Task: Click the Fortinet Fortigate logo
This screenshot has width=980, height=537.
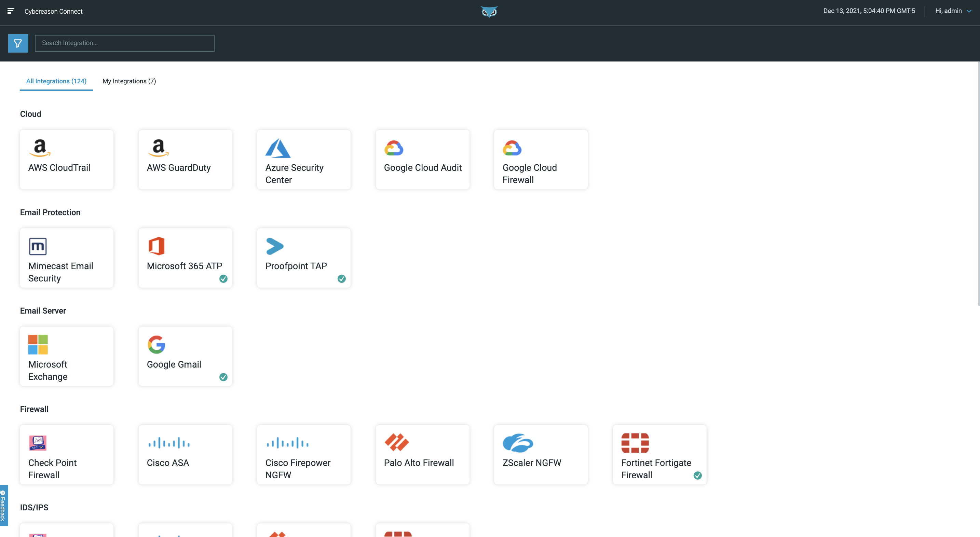Action: click(x=635, y=443)
